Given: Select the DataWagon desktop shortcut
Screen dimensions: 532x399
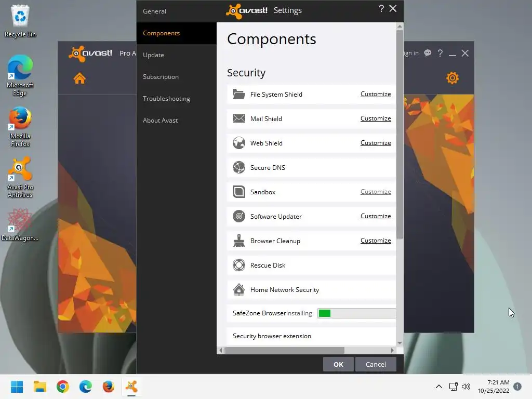Looking at the screenshot, I should click(20, 224).
